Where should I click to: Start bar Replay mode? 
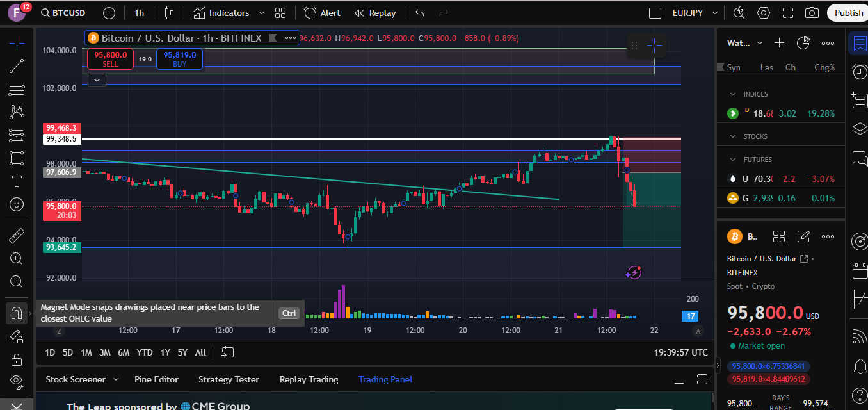coord(376,13)
